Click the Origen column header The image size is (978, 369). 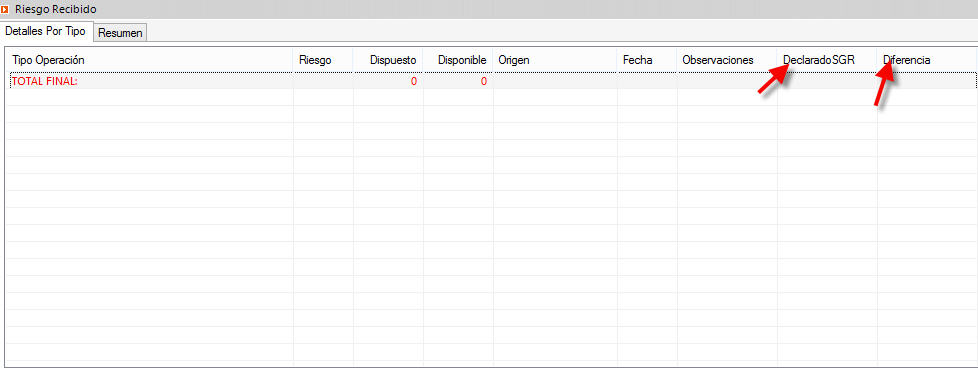point(555,60)
